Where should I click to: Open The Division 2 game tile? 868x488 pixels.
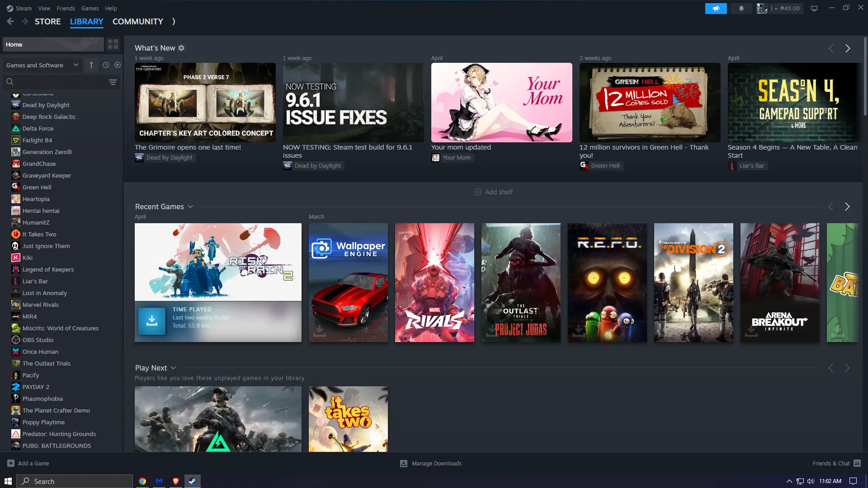pyautogui.click(x=693, y=282)
